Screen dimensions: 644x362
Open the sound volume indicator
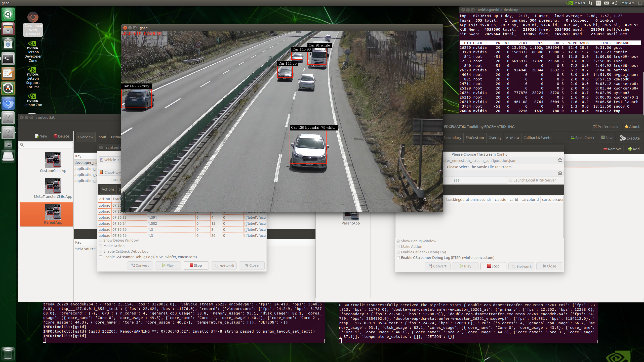[x=615, y=3]
